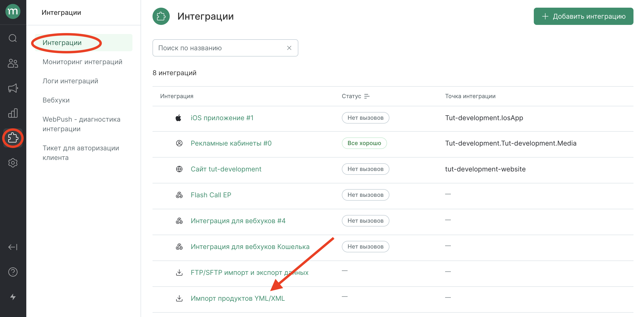
Task: Collapse the sidebar with the arrow icon
Action: pyautogui.click(x=13, y=247)
